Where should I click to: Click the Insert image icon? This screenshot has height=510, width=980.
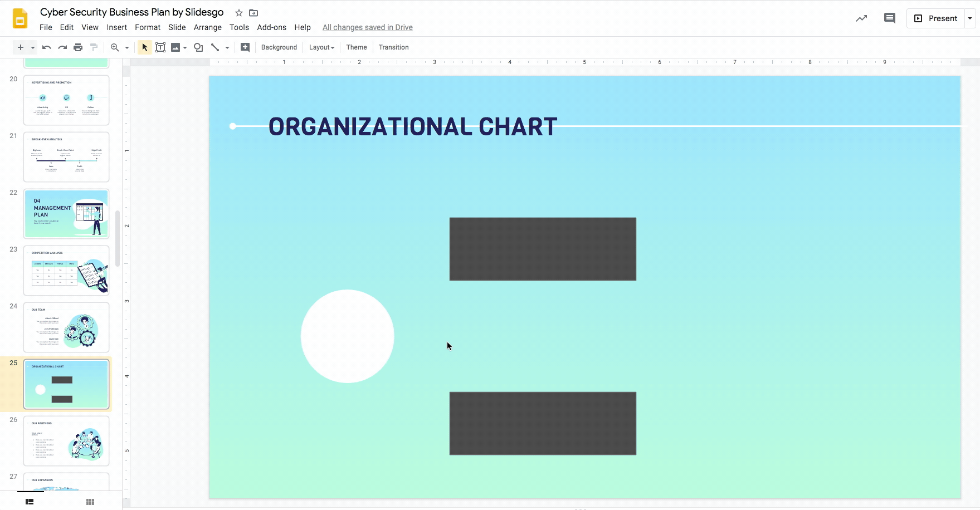[176, 47]
